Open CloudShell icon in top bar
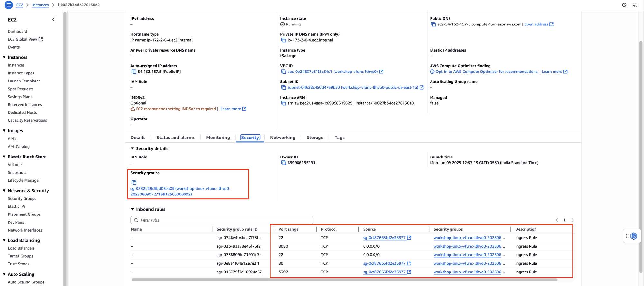The width and height of the screenshot is (644, 286). tap(635, 5)
